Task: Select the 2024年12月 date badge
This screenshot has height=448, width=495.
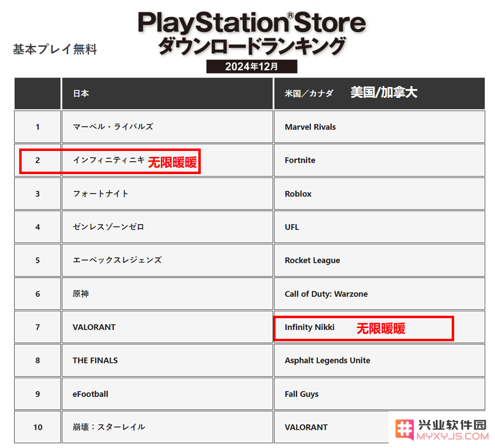Action: point(251,66)
